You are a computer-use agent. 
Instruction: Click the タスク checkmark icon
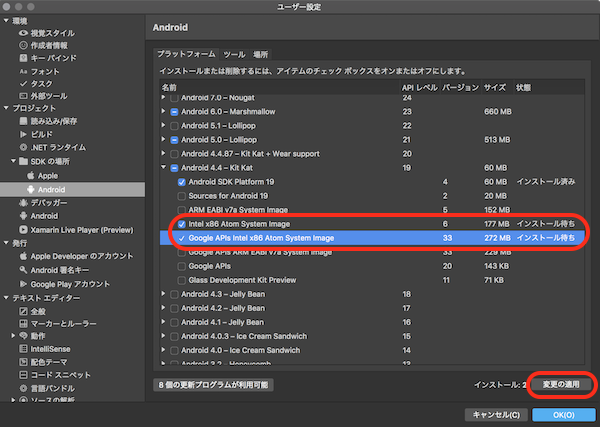[x=23, y=83]
